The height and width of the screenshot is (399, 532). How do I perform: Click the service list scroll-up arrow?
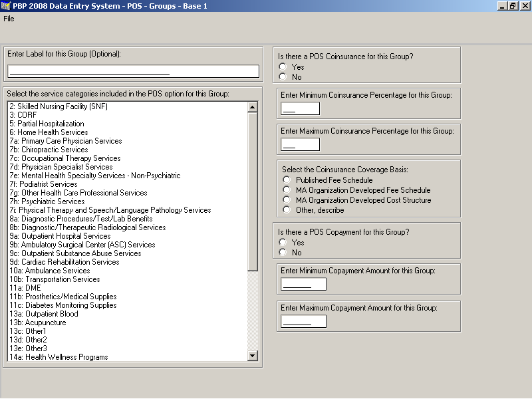(253, 107)
